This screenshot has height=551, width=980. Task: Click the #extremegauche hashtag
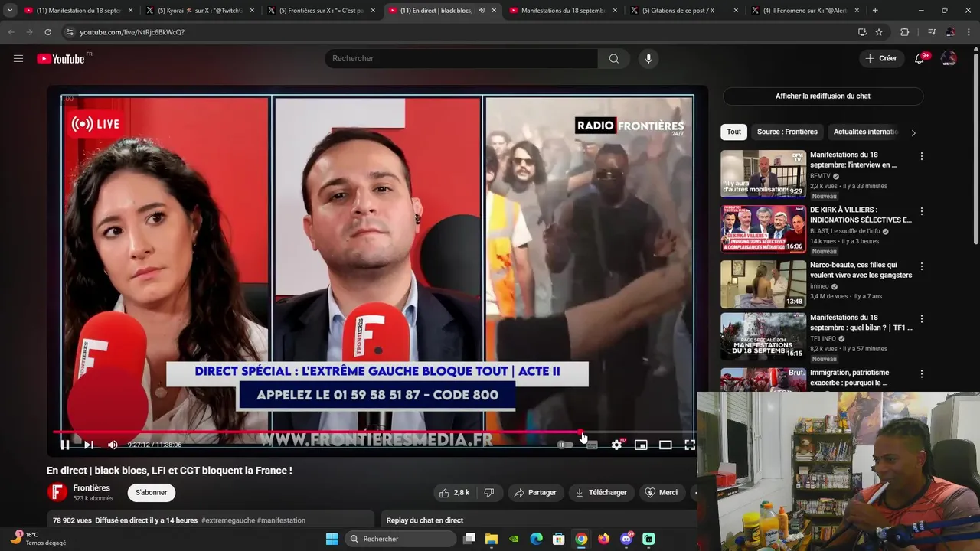click(228, 520)
